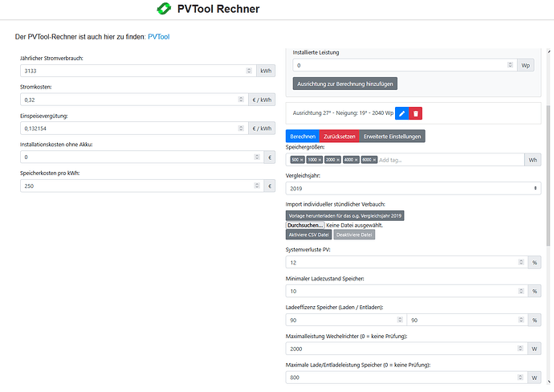Click the stepper in Einspeisevergütung field
The width and height of the screenshot is (554, 392).
pyautogui.click(x=241, y=128)
